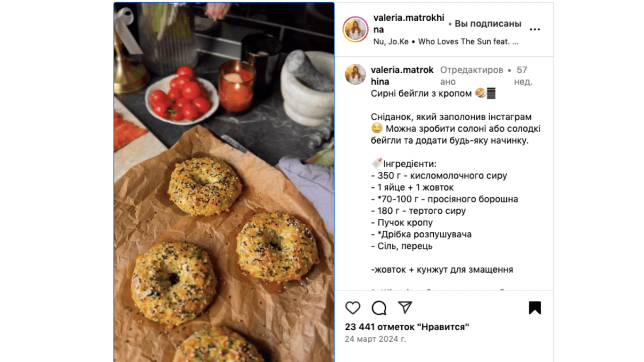Click the Вы подписаны following button
Screen dimensions: 644x362
pyautogui.click(x=488, y=24)
